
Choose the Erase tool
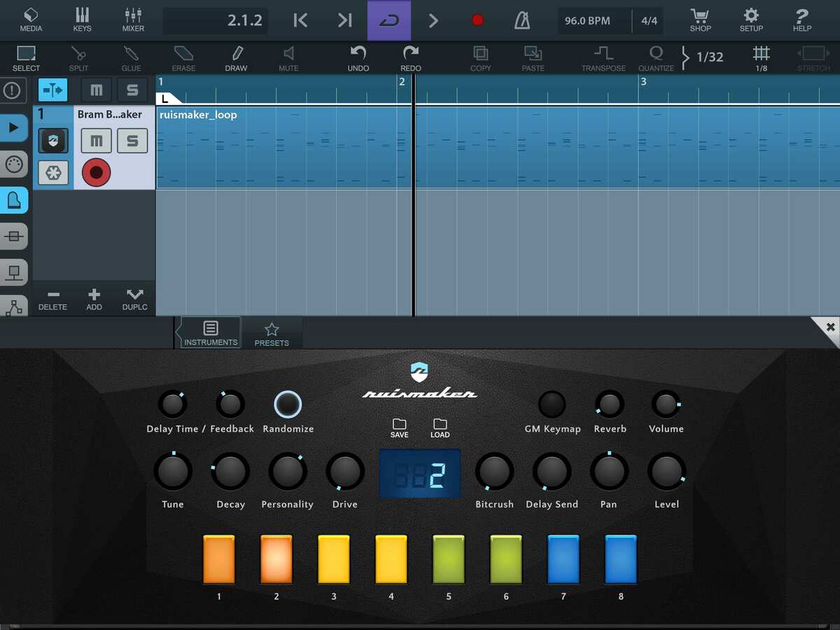tap(183, 58)
